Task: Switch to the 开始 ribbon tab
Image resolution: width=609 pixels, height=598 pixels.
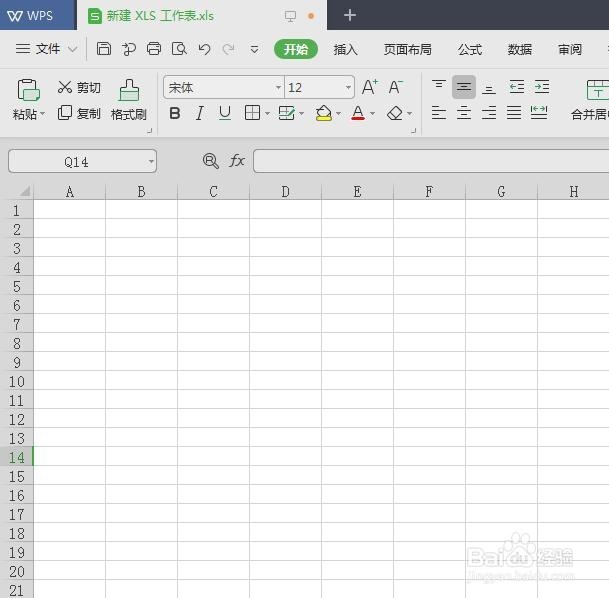Action: 296,49
